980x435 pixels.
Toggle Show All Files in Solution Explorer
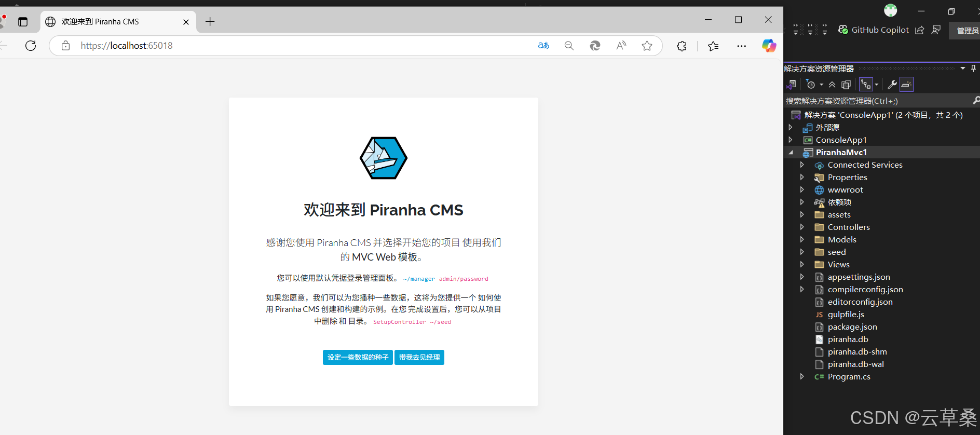(846, 85)
